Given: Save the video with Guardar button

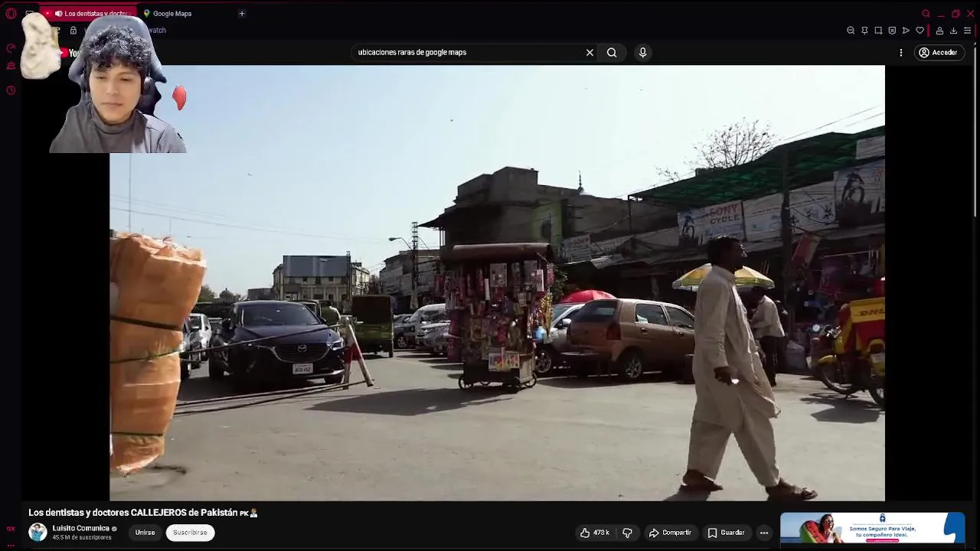Looking at the screenshot, I should coord(726,533).
